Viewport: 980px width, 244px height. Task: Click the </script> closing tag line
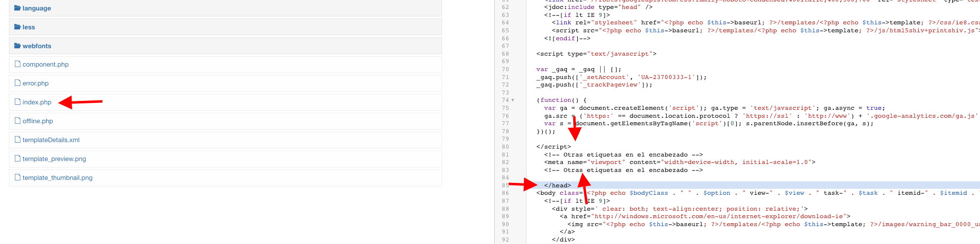[553, 147]
